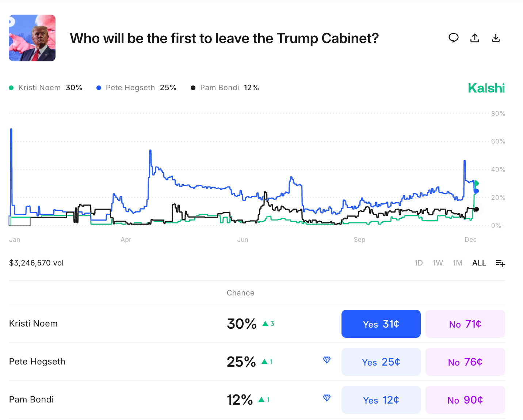Buy No 71¢ for Kristi Noem

coord(465,324)
